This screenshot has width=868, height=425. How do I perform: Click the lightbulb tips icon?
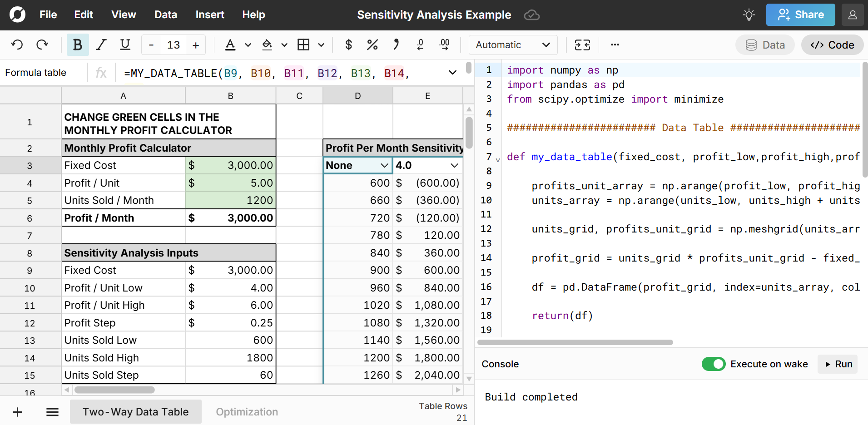(748, 15)
